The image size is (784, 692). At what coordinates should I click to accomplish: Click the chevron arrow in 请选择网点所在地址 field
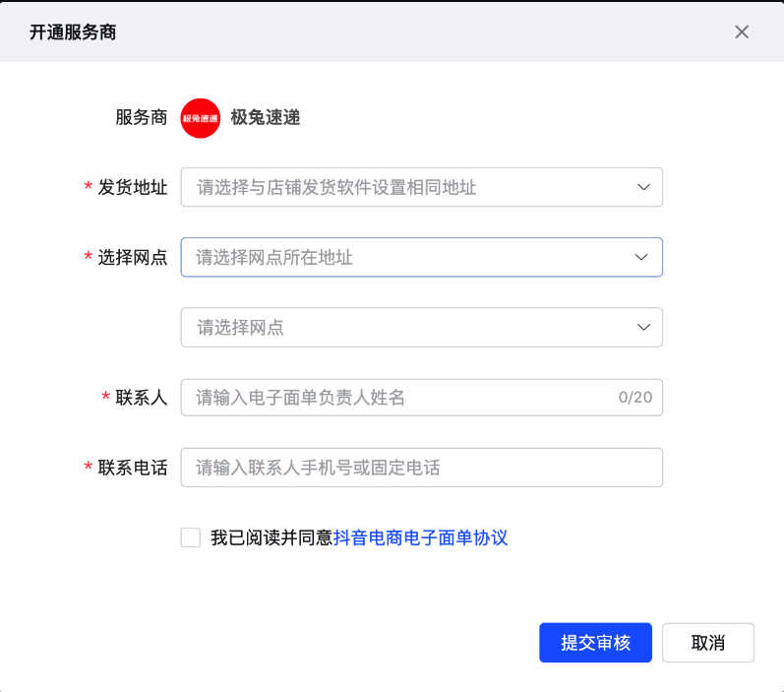pyautogui.click(x=641, y=257)
